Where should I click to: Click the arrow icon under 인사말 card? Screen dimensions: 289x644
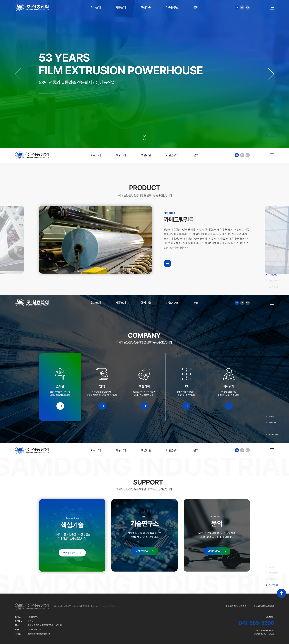tap(60, 406)
